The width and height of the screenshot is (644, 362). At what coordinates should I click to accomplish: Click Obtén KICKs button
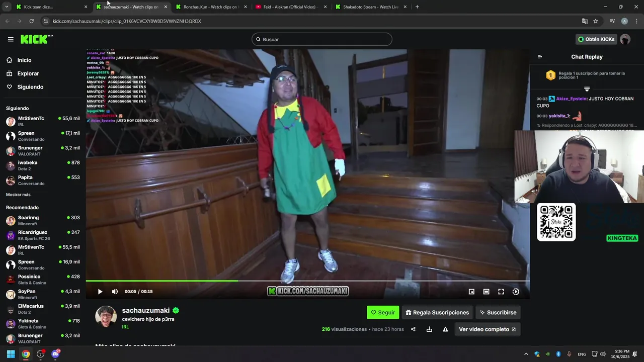point(596,39)
